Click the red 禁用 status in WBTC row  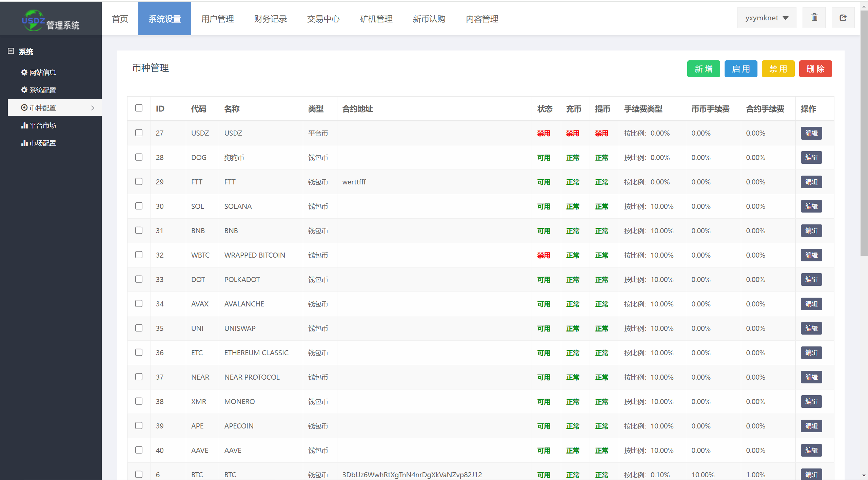(x=544, y=255)
